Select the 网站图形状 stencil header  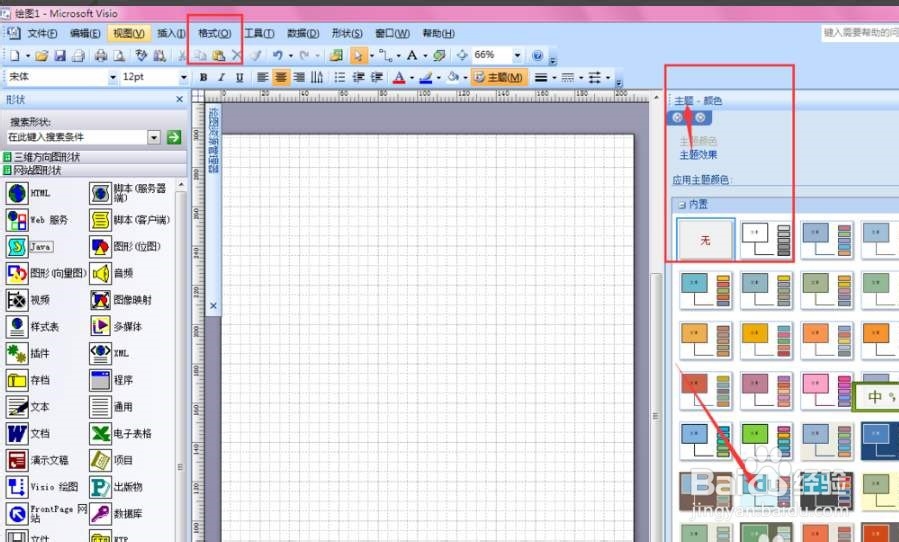94,170
